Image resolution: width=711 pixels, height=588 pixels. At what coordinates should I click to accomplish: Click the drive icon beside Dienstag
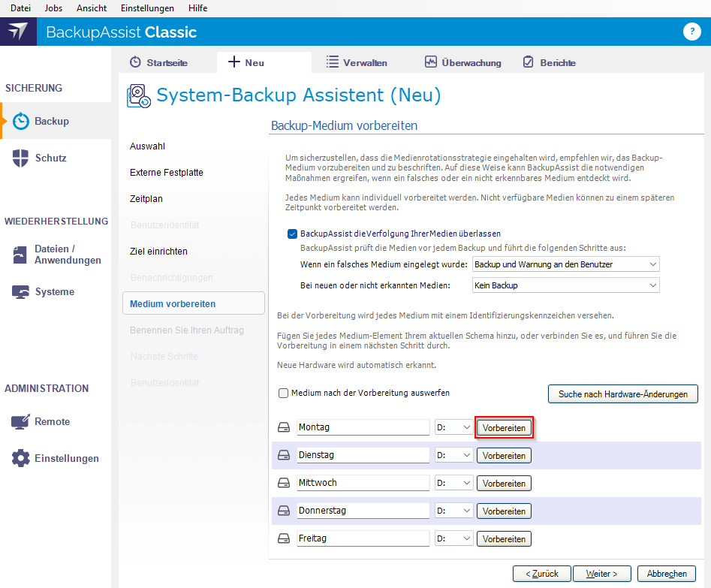click(x=284, y=455)
